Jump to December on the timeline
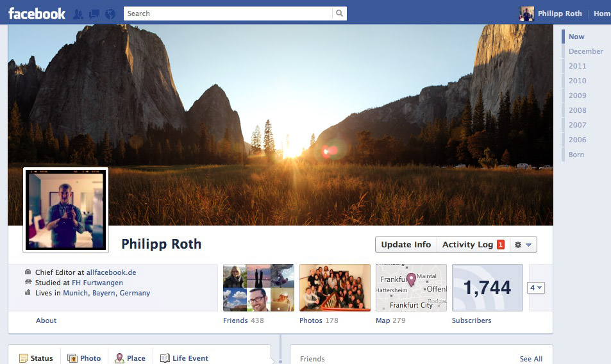The height and width of the screenshot is (364, 611). (585, 51)
